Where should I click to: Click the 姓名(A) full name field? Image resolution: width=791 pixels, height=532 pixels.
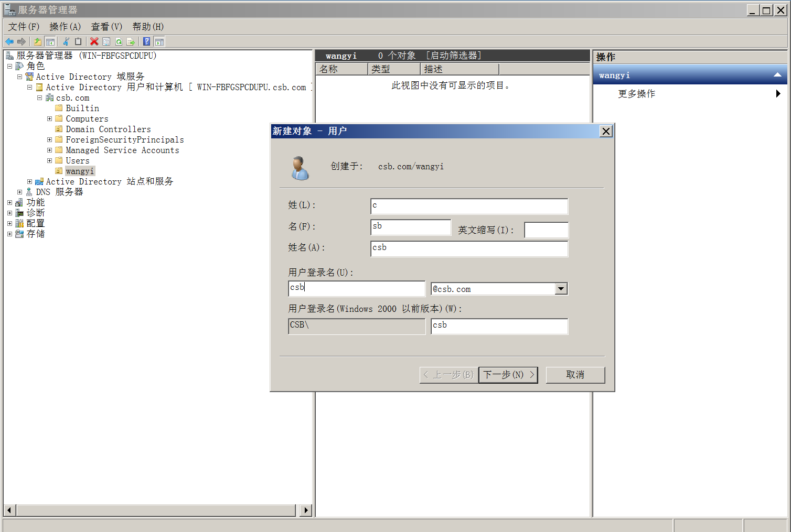(469, 248)
